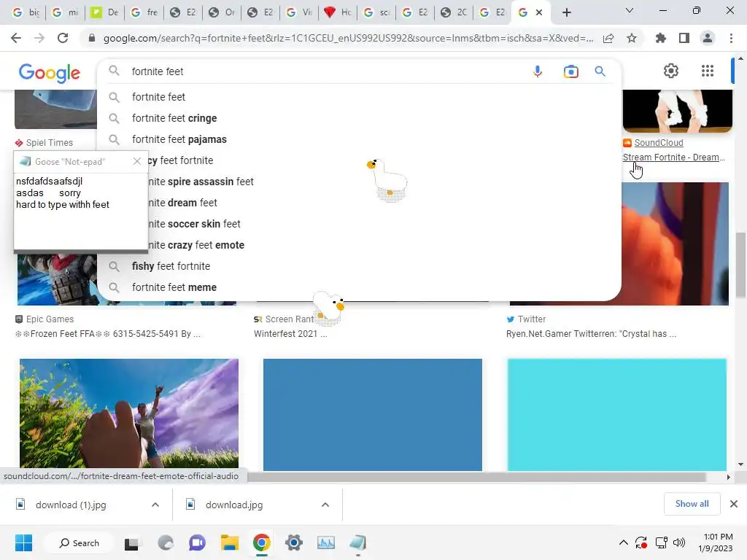747x560 pixels.
Task: Open Task View from taskbar
Action: [131, 544]
